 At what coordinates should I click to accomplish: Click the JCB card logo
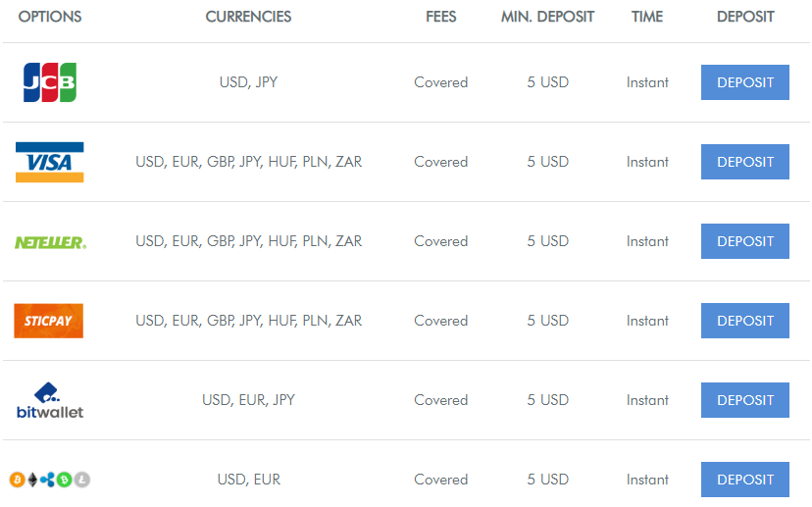(x=50, y=82)
